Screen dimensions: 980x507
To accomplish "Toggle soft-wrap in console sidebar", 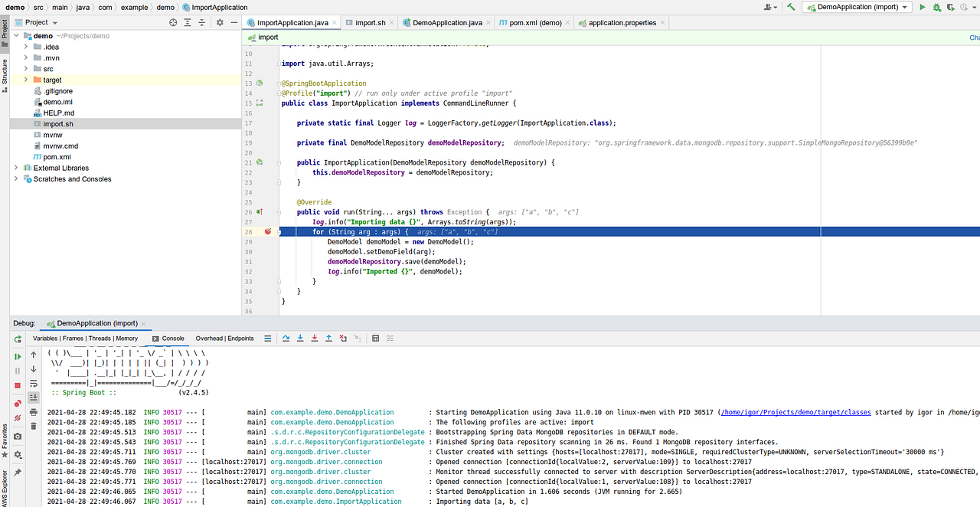I will (33, 383).
